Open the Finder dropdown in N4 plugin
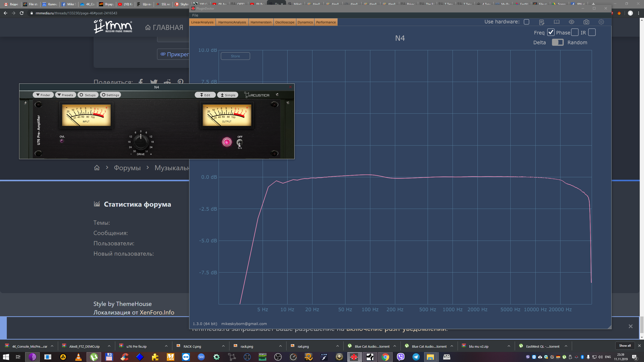Image resolution: width=644 pixels, height=362 pixels. pyautogui.click(x=43, y=95)
